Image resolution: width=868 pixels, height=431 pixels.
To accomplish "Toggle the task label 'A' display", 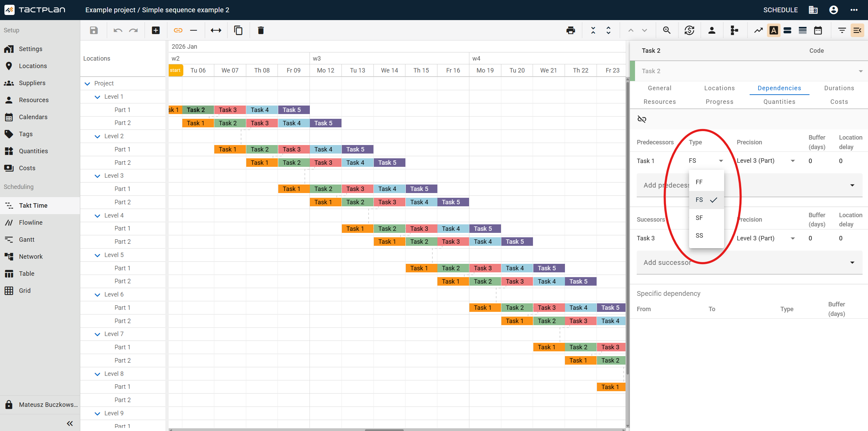I will (x=774, y=30).
